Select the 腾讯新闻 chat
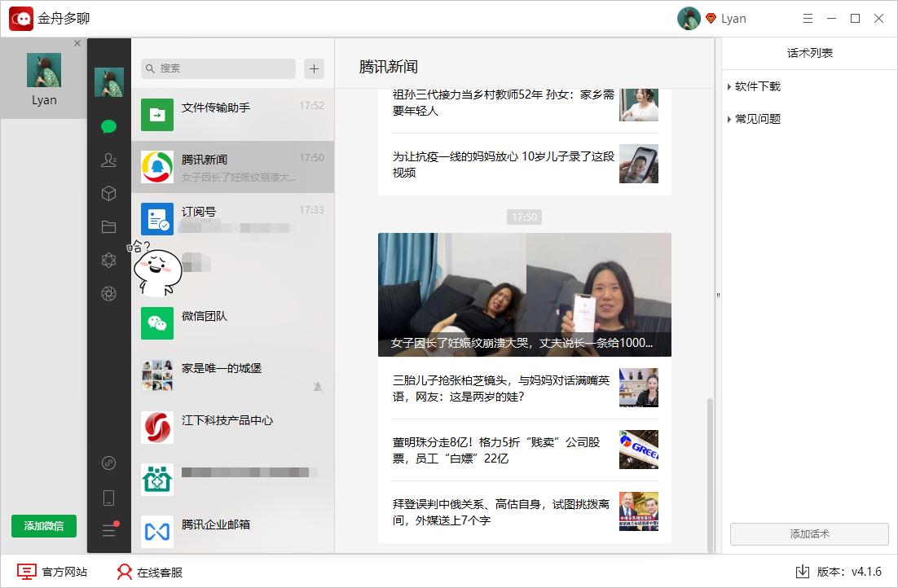The image size is (898, 588). [232, 167]
